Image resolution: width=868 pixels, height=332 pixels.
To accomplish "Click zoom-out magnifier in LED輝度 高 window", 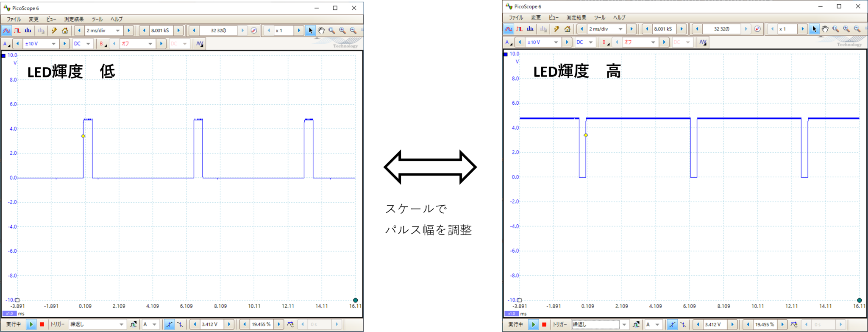I will coord(857,29).
